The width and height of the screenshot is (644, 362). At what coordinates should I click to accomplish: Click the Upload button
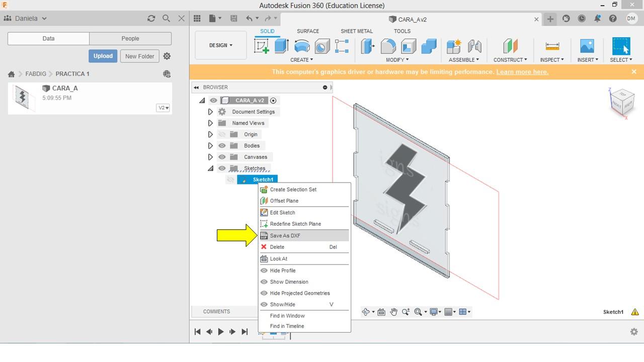pos(103,56)
